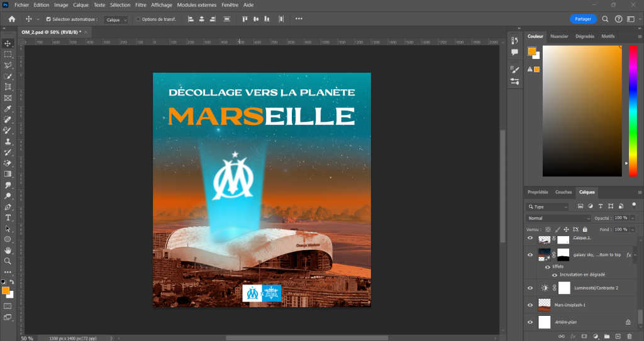This screenshot has width=644, height=341.
Task: Enable the Options de transf. checkbox
Action: coord(138,19)
